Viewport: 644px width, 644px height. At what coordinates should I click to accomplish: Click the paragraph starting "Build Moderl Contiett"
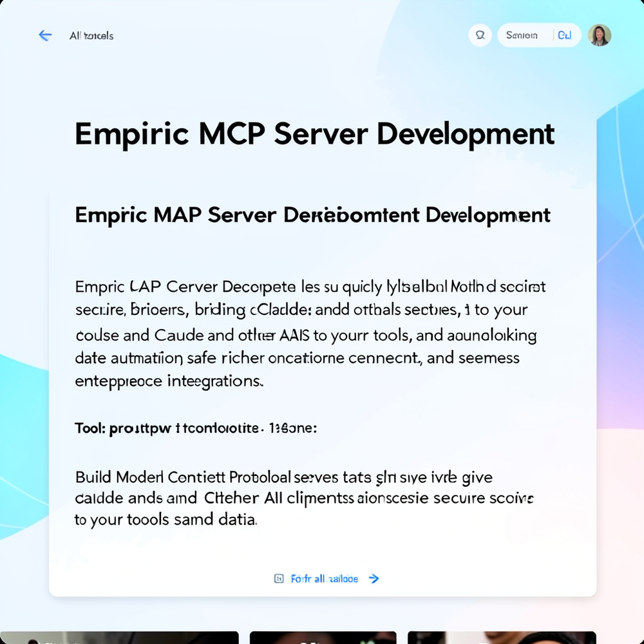click(x=304, y=498)
